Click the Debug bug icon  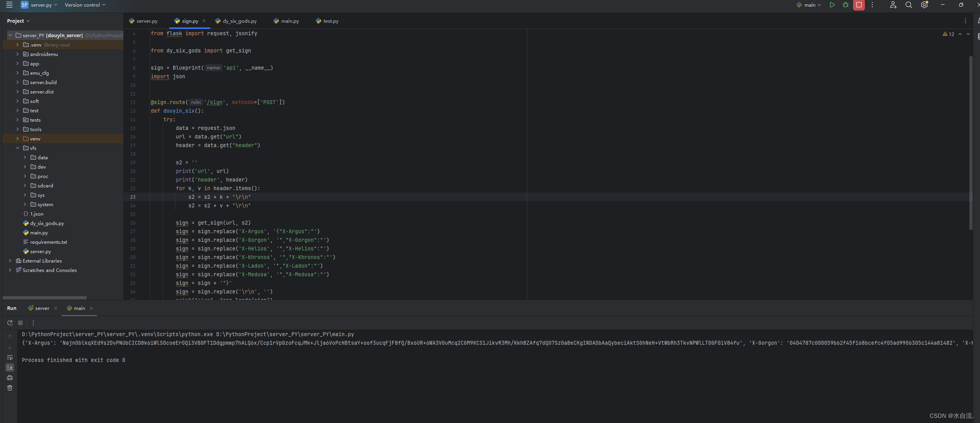tap(845, 5)
